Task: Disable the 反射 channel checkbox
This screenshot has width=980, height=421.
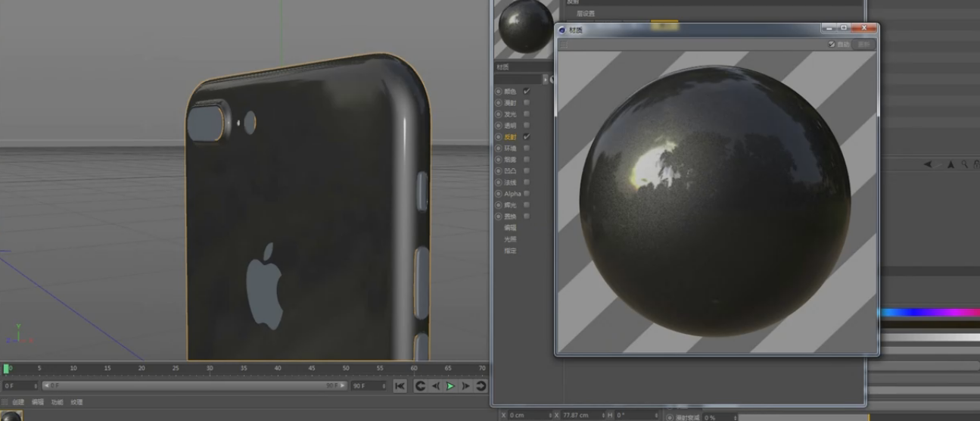Action: 527,136
